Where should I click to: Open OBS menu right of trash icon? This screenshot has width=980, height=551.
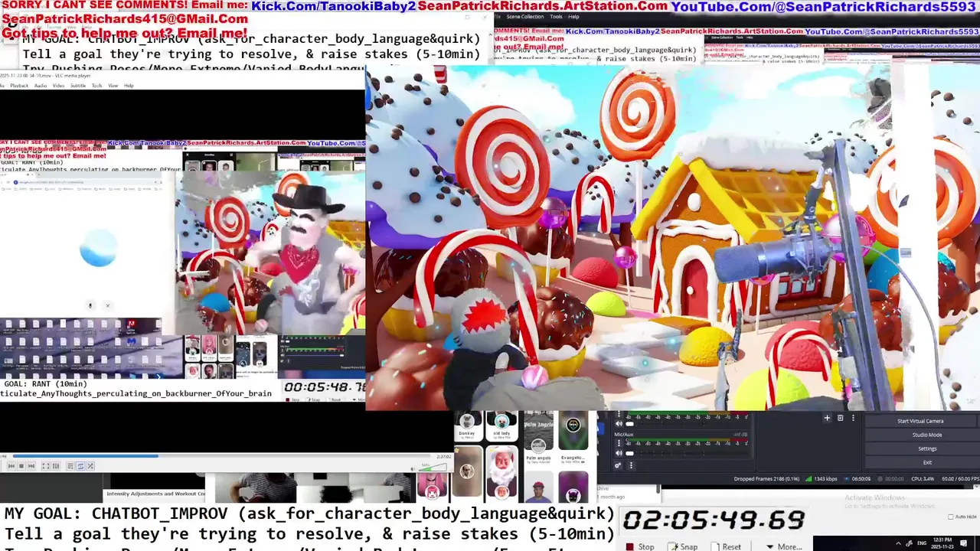[853, 418]
